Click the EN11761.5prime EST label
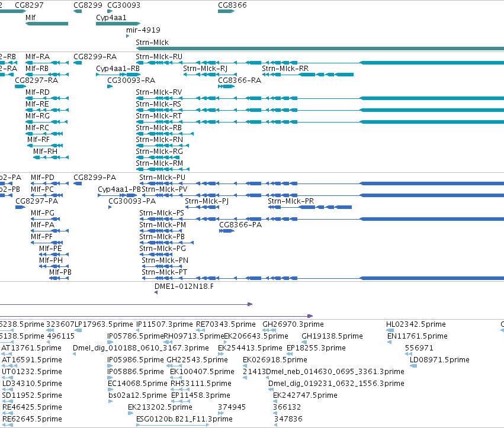 click(417, 336)
